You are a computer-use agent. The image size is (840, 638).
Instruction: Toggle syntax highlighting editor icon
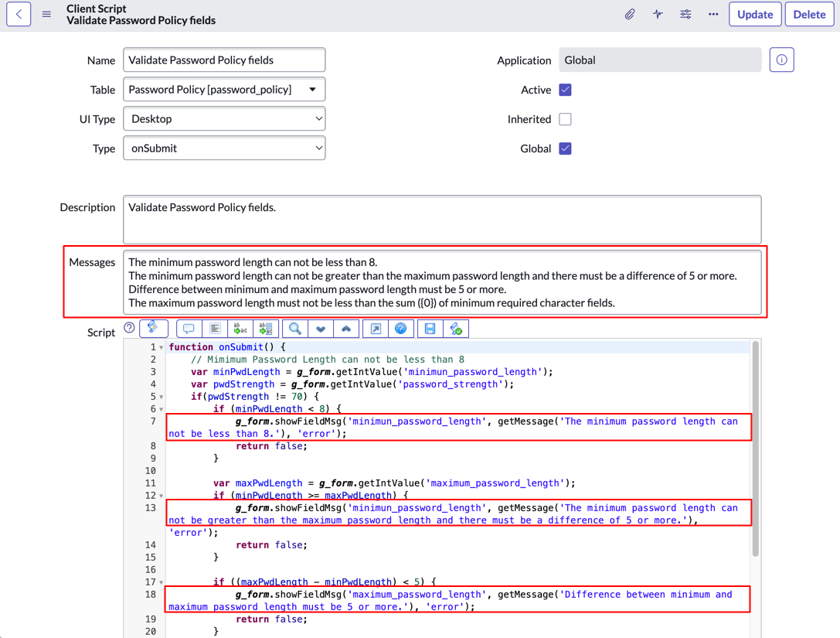coord(154,328)
